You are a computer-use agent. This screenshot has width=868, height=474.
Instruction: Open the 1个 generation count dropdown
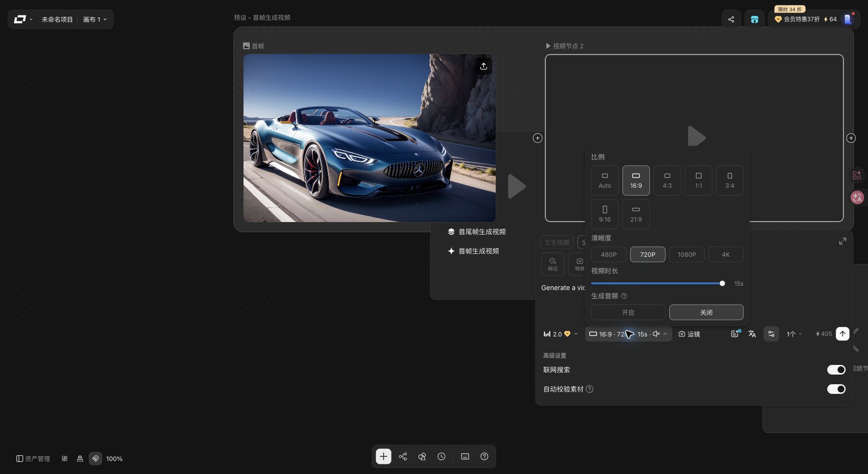click(x=794, y=334)
